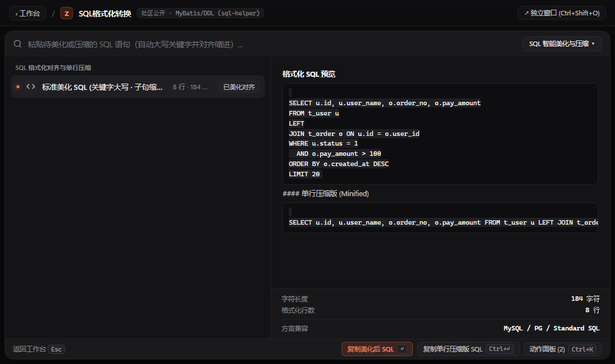Click the LEFT line in formatted SQL
Viewport: 615px width, 364px height.
(297, 123)
